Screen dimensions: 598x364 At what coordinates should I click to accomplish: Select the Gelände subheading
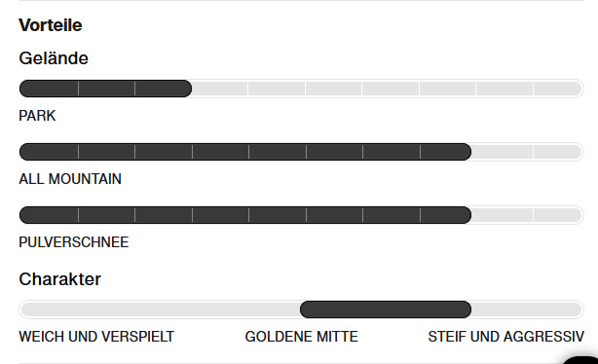pyautogui.click(x=54, y=58)
